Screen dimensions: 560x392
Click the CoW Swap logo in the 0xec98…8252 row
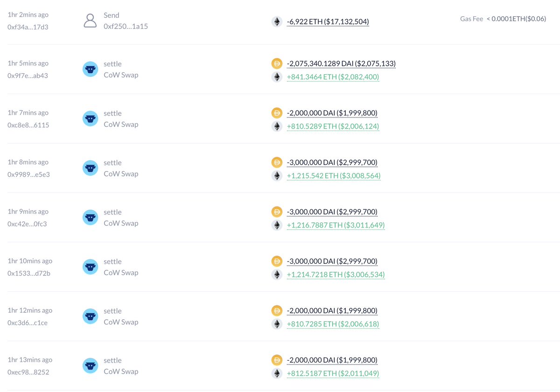tap(90, 366)
